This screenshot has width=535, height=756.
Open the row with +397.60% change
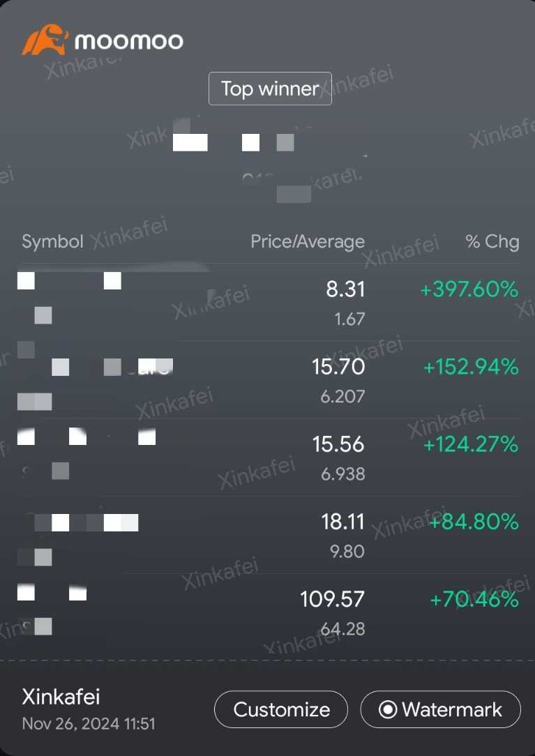click(268, 302)
